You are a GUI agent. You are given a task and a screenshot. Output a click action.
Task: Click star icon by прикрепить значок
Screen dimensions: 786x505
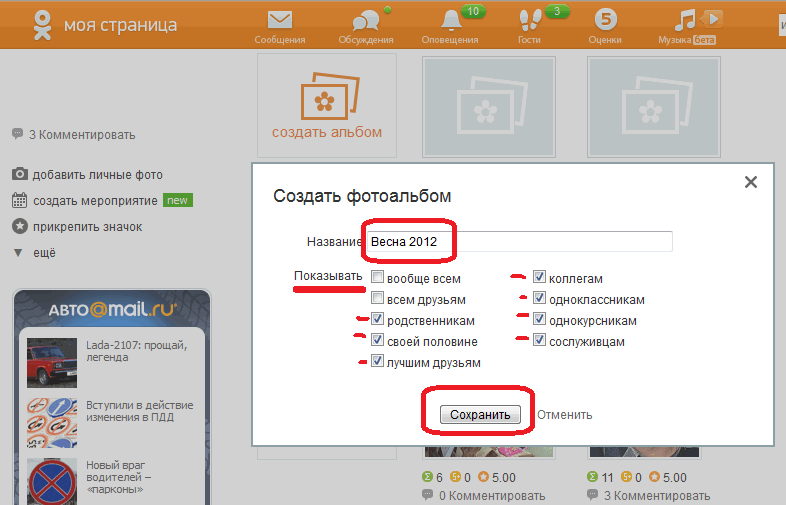20,226
